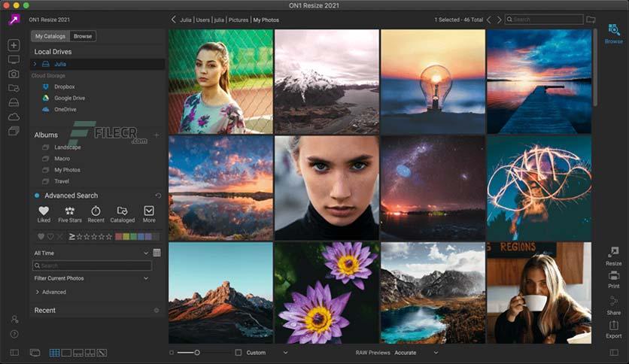Click the albums stack sidebar icon
The image size is (629, 364).
click(x=14, y=131)
